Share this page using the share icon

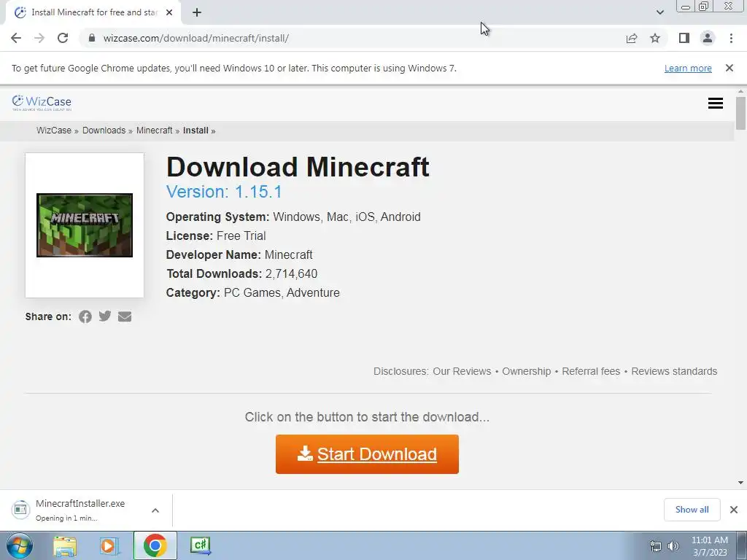(632, 38)
